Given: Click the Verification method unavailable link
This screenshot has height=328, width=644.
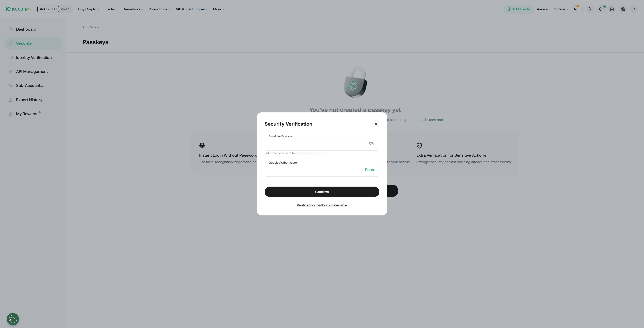Looking at the screenshot, I should [x=322, y=205].
